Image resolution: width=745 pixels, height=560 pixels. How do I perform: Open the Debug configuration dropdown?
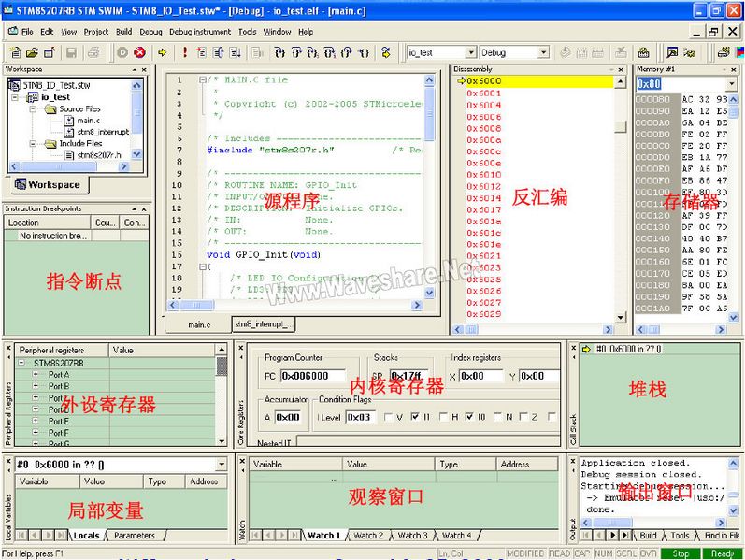tap(543, 52)
